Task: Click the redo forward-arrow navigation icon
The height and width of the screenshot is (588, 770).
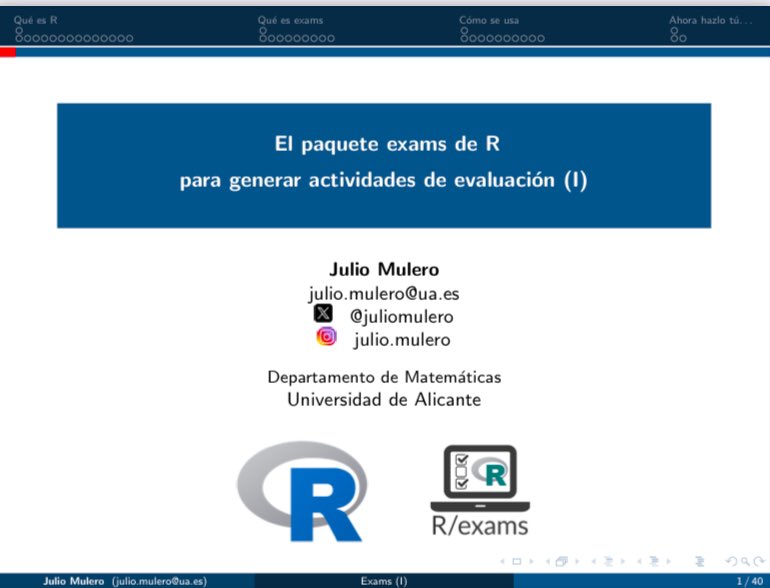Action: (758, 561)
